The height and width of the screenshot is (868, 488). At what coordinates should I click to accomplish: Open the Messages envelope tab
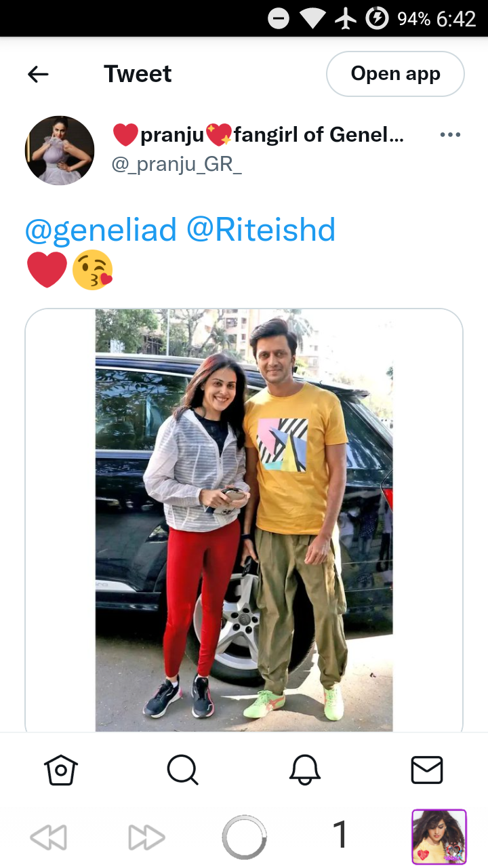427,770
